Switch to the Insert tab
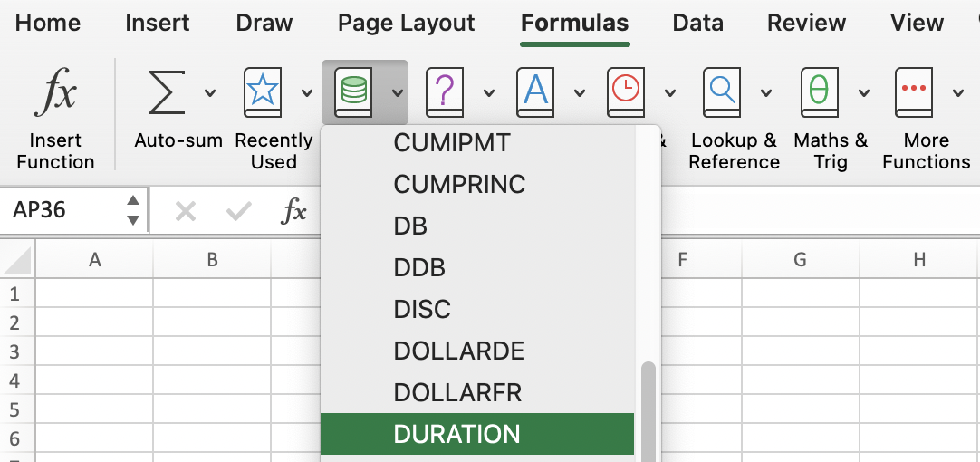The width and height of the screenshot is (980, 462). 157,24
